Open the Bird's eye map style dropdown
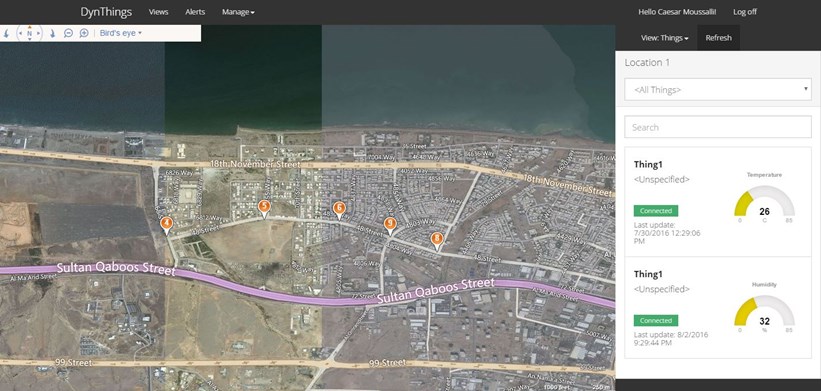The width and height of the screenshot is (821, 391). point(120,33)
